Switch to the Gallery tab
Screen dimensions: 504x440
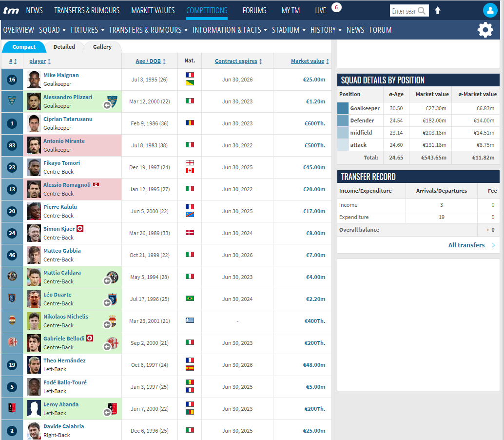102,47
